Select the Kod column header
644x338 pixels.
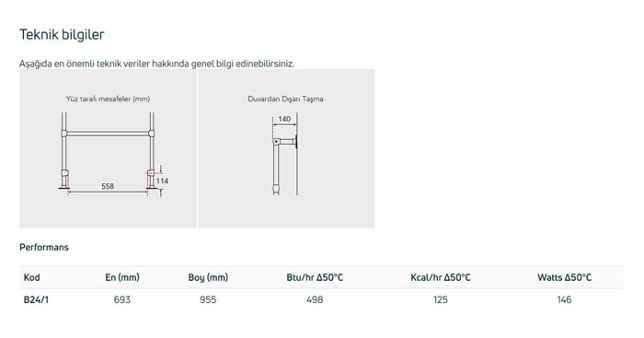click(x=31, y=277)
